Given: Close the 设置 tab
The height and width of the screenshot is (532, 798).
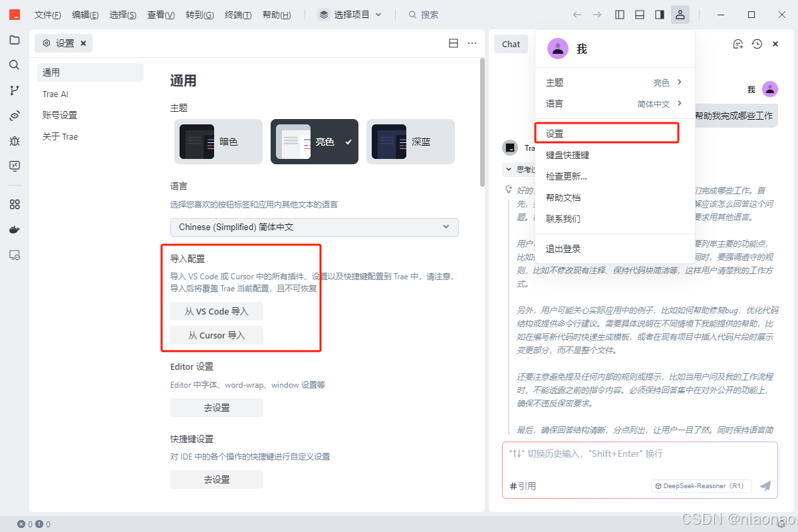Looking at the screenshot, I should [83, 43].
